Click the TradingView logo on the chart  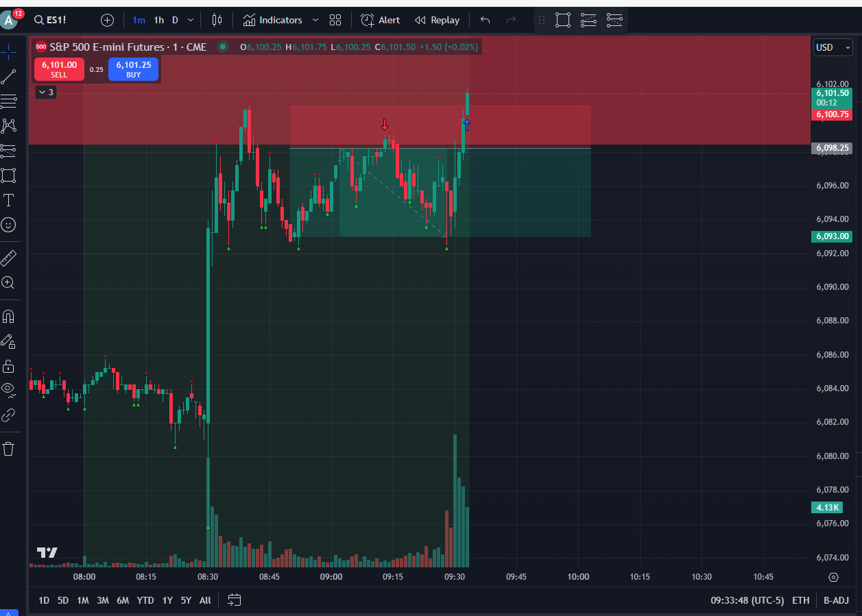[x=47, y=552]
